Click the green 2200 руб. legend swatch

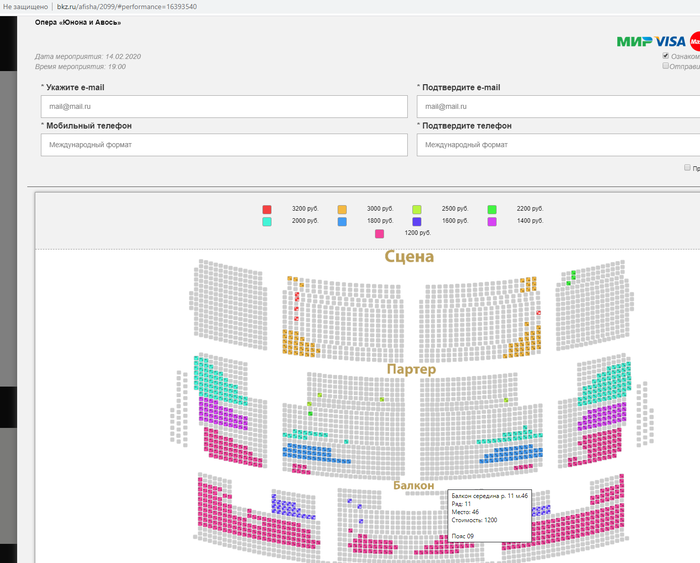coord(492,209)
